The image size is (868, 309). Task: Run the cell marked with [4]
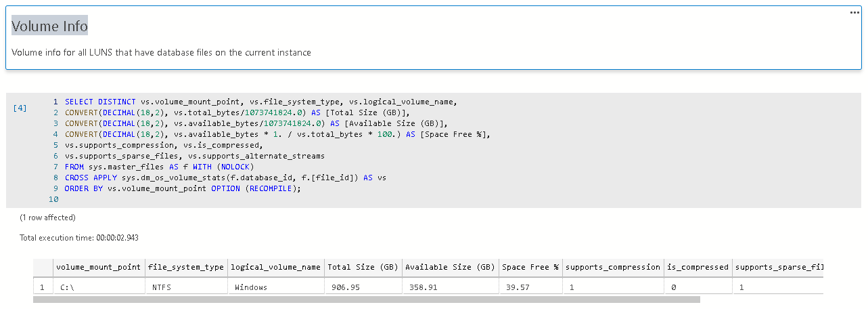pyautogui.click(x=20, y=108)
